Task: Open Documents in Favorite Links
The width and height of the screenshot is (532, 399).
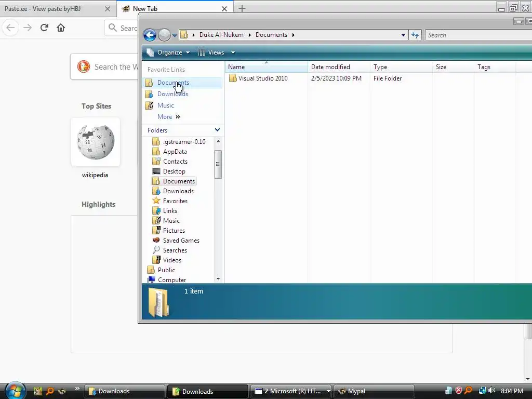Action: pos(173,83)
